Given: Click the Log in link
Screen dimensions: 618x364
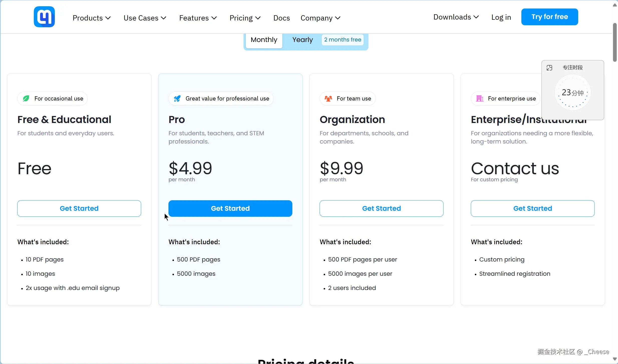Looking at the screenshot, I should (x=501, y=17).
